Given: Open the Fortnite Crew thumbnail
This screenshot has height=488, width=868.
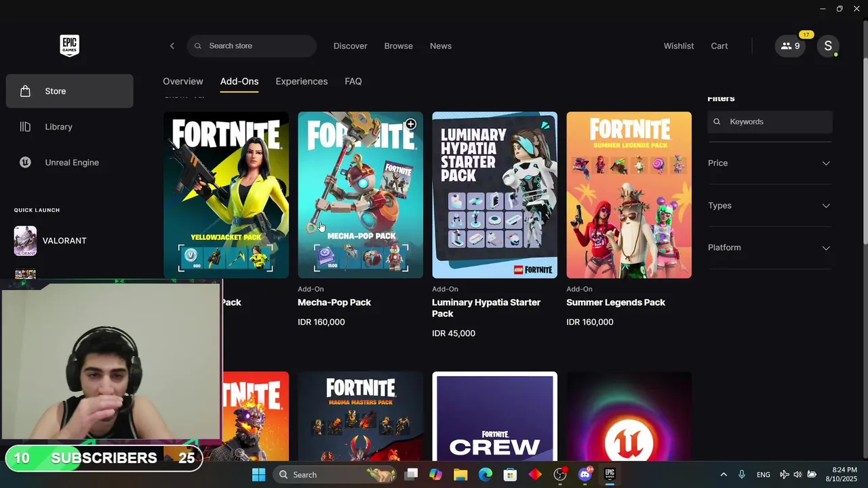Looking at the screenshot, I should [495, 416].
